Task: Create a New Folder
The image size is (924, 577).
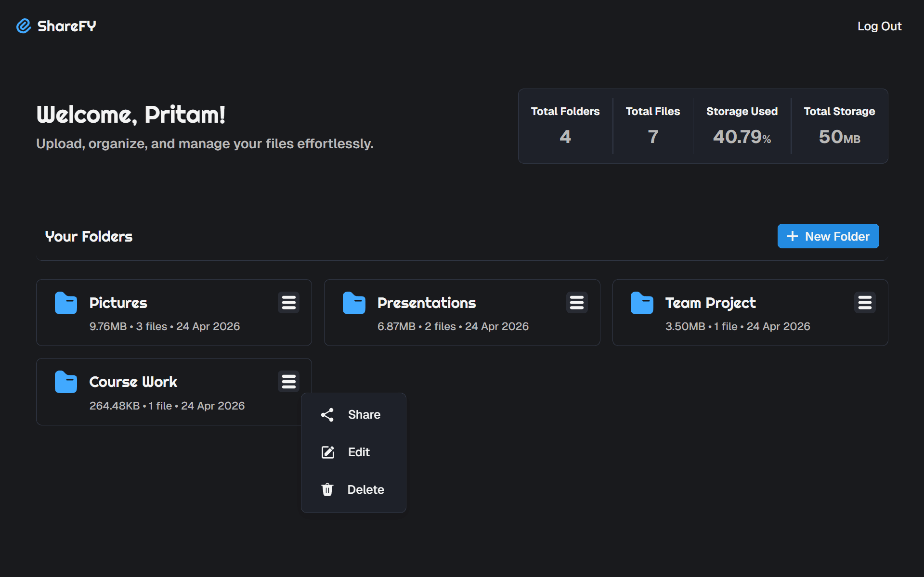Action: [828, 236]
